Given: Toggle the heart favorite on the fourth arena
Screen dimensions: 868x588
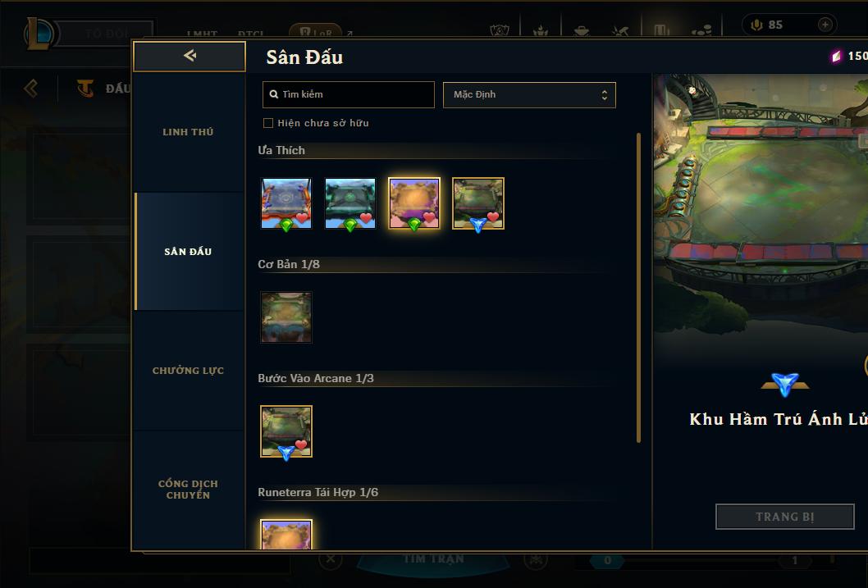Looking at the screenshot, I should [x=493, y=217].
